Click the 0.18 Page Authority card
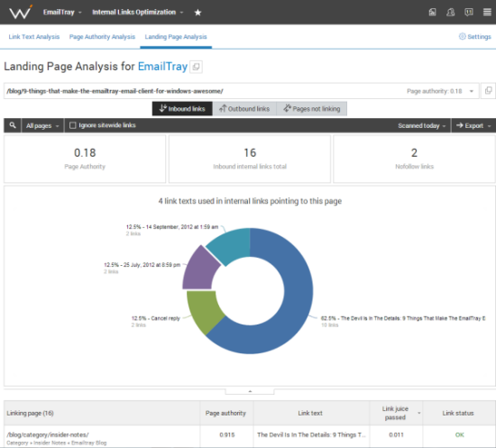Screen dimensions: 496x448 tap(85, 159)
